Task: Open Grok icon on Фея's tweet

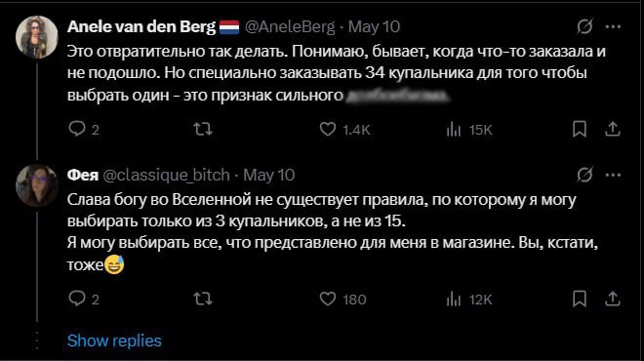Action: [x=584, y=175]
